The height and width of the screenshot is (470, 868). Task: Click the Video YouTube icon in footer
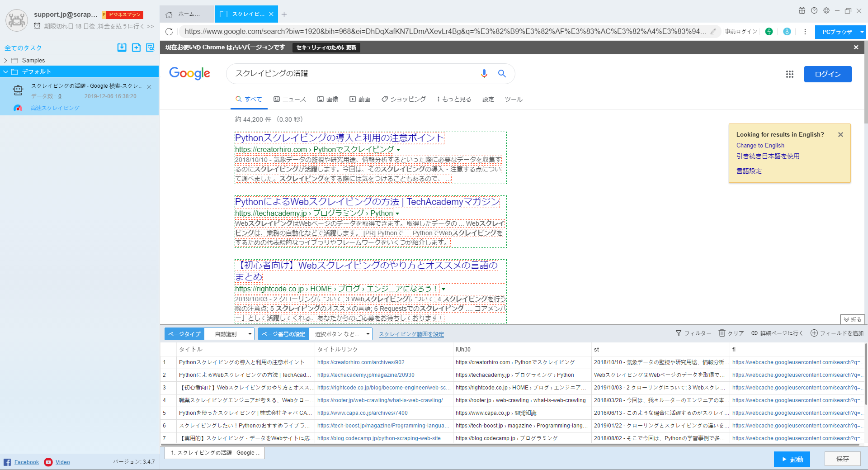(x=48, y=462)
